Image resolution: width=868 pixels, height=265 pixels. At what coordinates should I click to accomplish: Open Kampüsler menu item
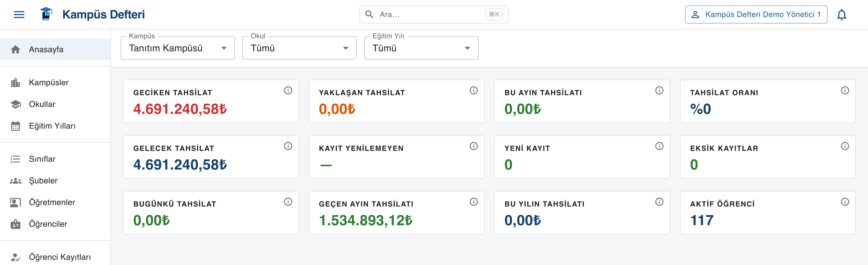coord(55,83)
